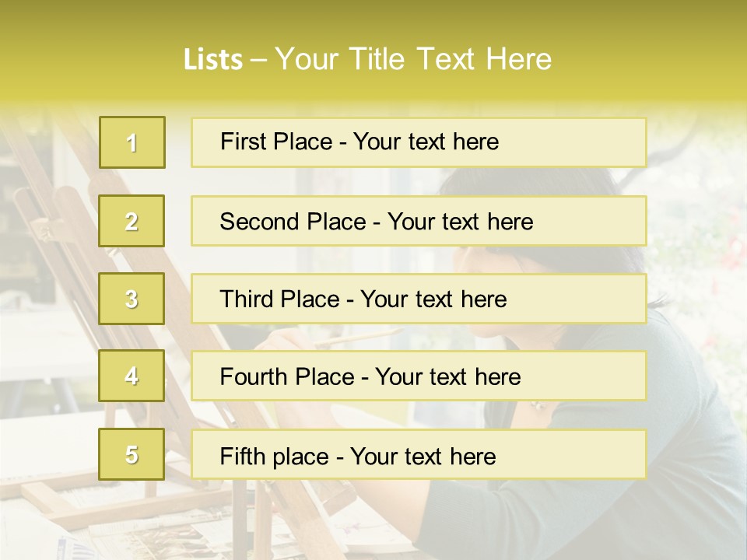Viewport: 747px width, 560px height.
Task: Click into the "Third Place" text box
Action: tap(419, 299)
